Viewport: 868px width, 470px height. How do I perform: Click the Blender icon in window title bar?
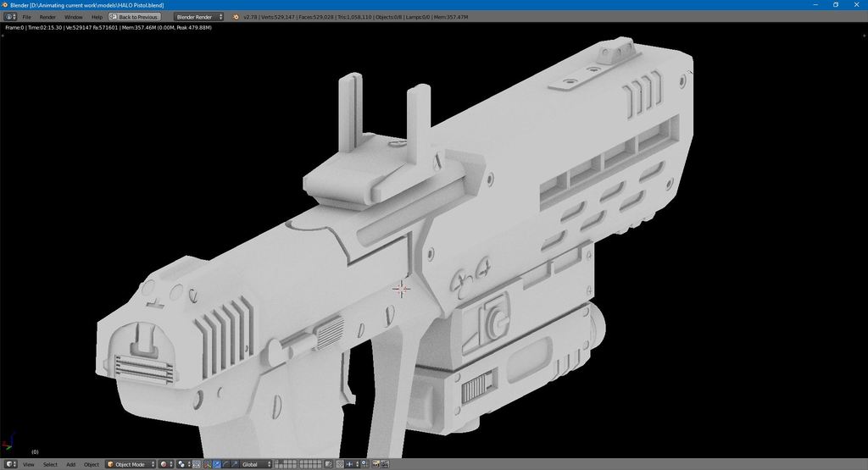click(x=5, y=5)
